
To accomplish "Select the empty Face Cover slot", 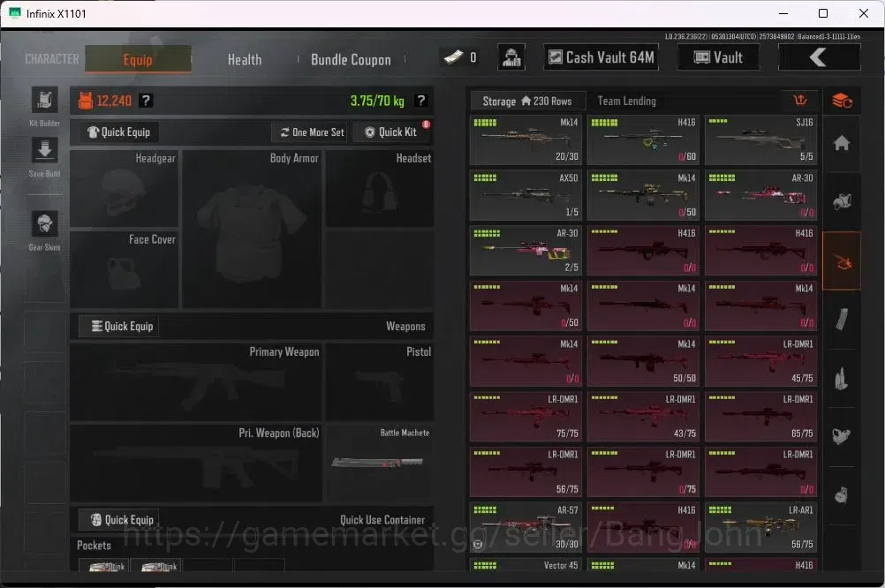I will (x=125, y=270).
